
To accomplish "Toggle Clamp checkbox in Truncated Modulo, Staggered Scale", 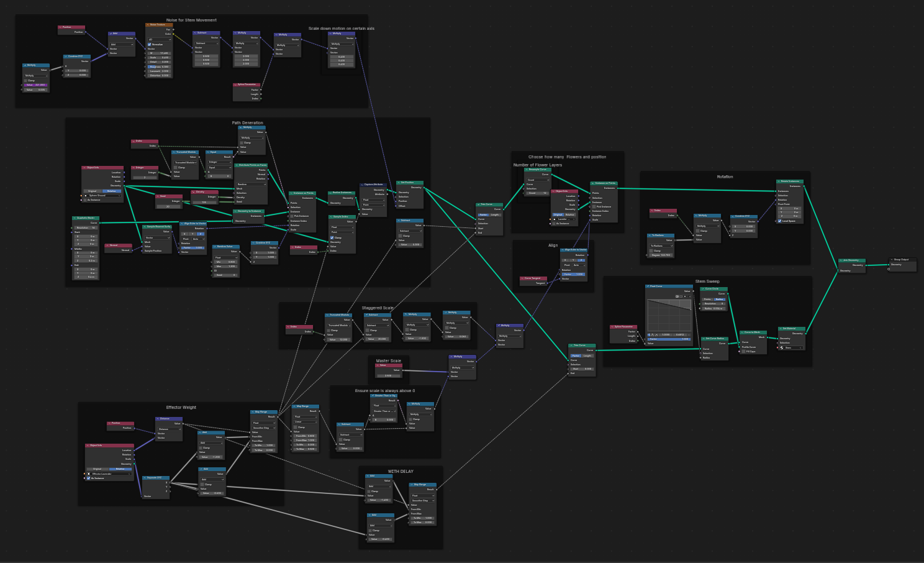I will pyautogui.click(x=330, y=330).
